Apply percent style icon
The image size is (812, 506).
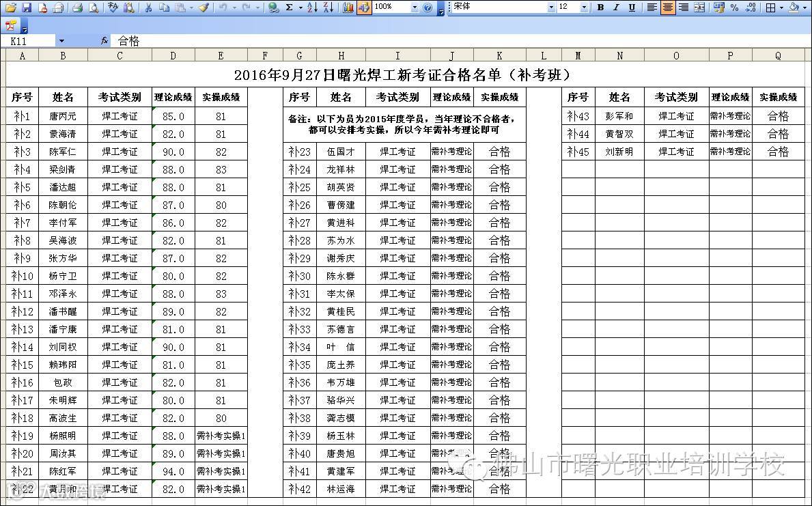(x=734, y=8)
